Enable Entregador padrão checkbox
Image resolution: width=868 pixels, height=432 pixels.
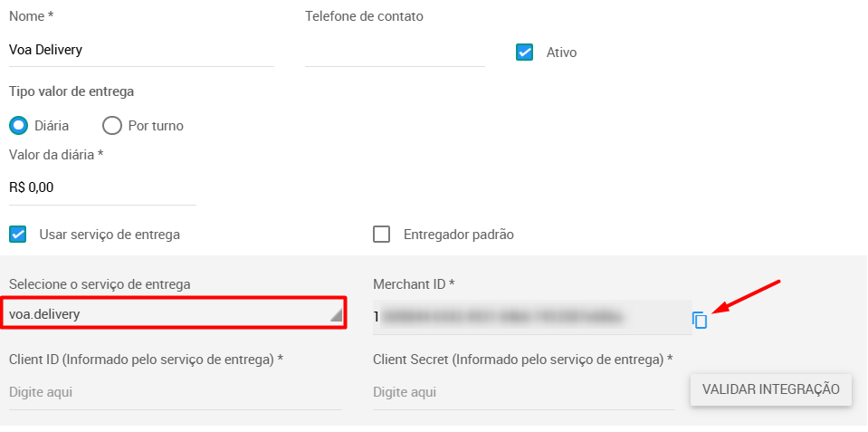pos(381,235)
